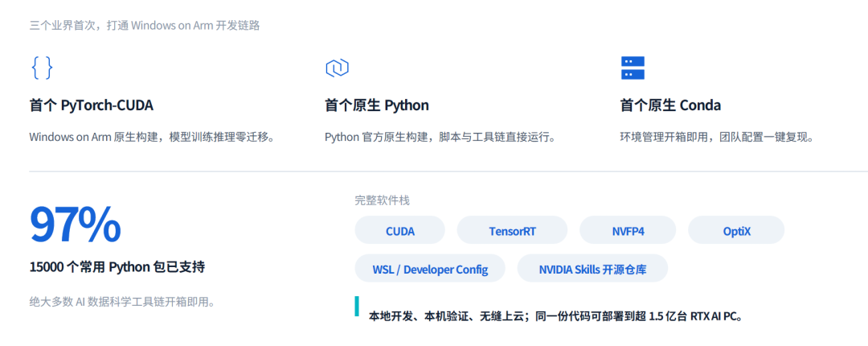Click the server stack icon above 首个原生 Conda
This screenshot has height=346, width=868.
(633, 68)
